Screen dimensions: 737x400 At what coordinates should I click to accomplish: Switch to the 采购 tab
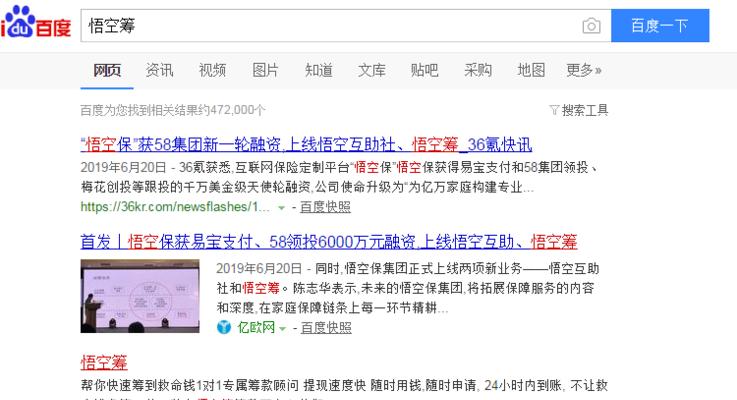(x=478, y=71)
